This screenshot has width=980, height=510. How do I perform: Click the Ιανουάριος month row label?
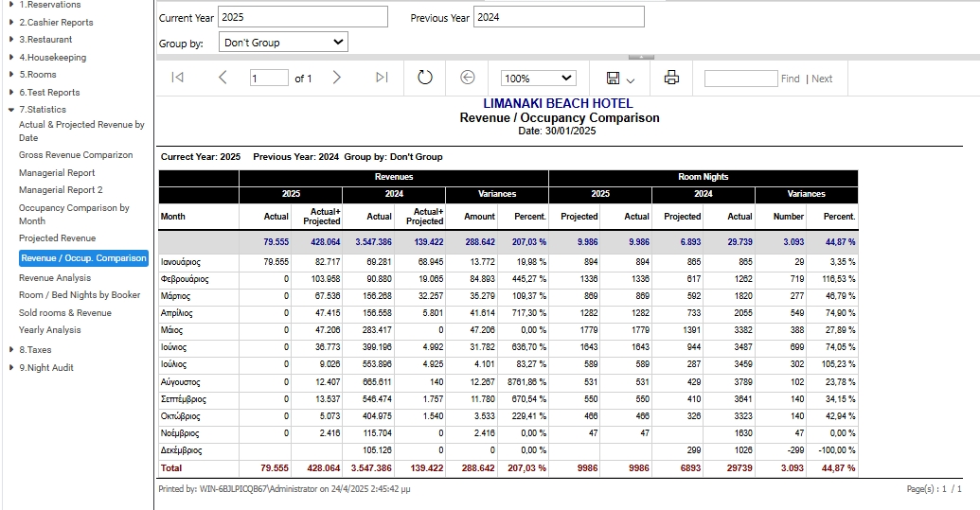point(181,262)
